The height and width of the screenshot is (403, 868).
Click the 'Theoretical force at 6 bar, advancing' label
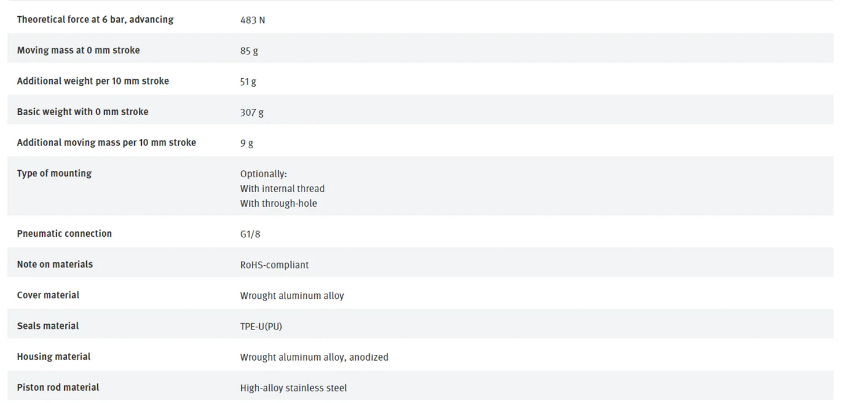point(95,20)
